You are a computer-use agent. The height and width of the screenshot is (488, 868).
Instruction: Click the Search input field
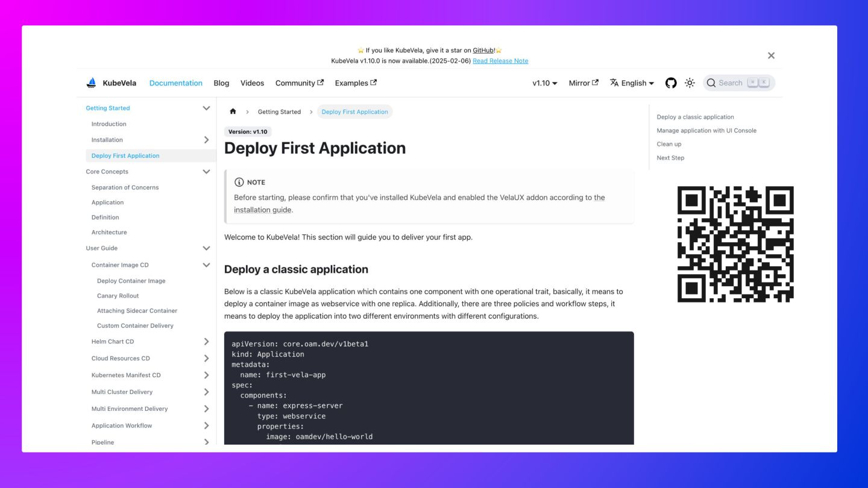739,83
